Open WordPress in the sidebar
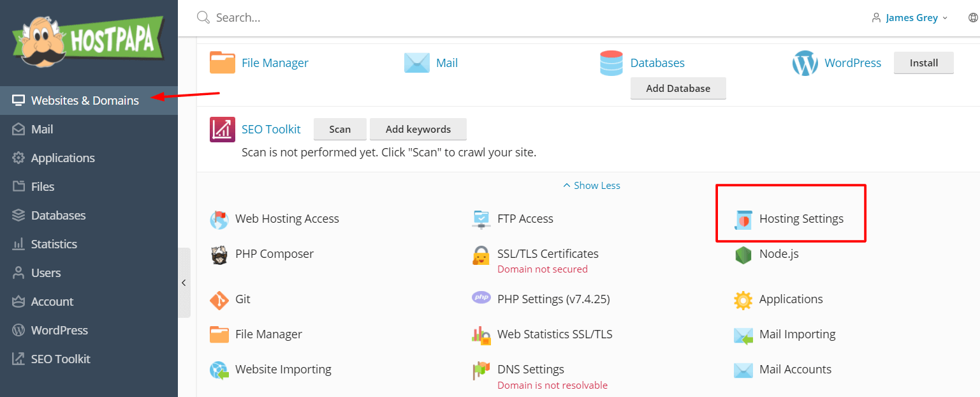This screenshot has width=980, height=397. 89,330
